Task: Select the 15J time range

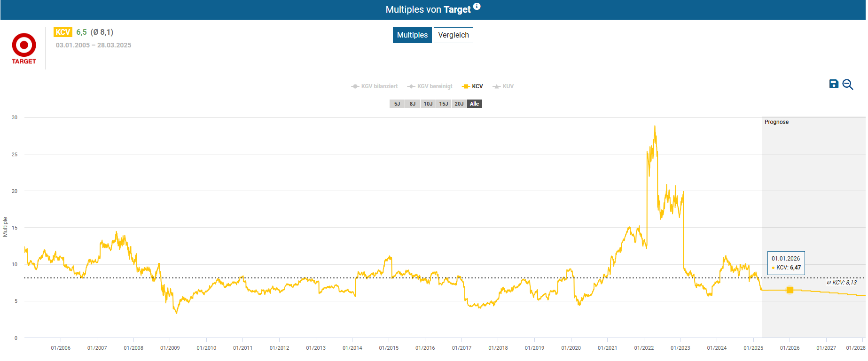Action: (444, 104)
